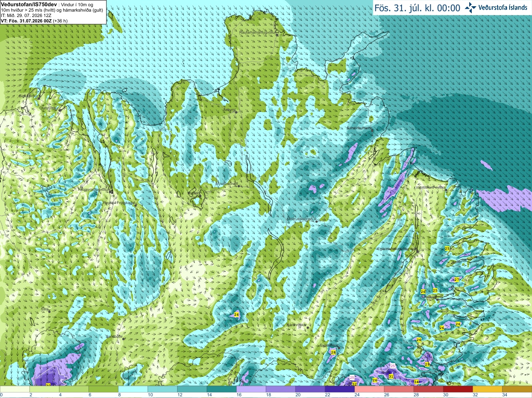
Task: Click the gust label 28 near Eyjabakkar
Action: tap(333, 352)
